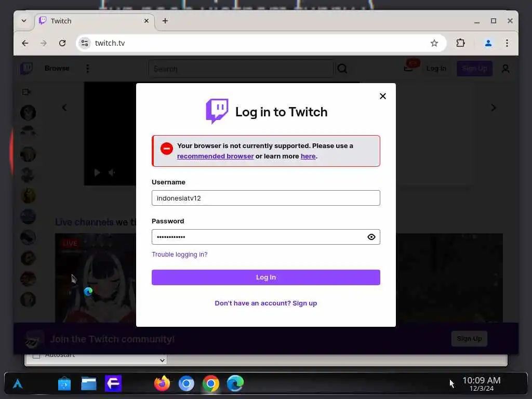The height and width of the screenshot is (399, 532).
Task: Open the first channel avatar in the sidebar
Action: [28, 113]
